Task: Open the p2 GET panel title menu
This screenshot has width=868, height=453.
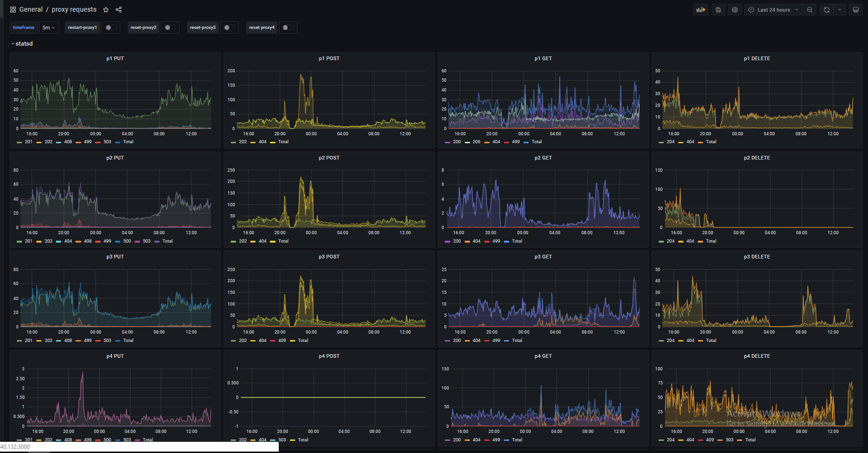Action: (x=543, y=158)
